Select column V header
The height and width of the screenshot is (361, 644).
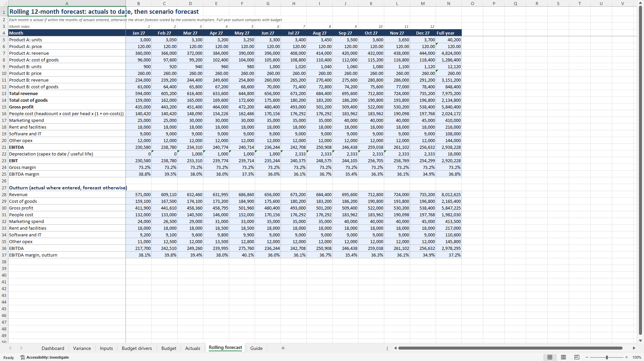[x=623, y=4]
